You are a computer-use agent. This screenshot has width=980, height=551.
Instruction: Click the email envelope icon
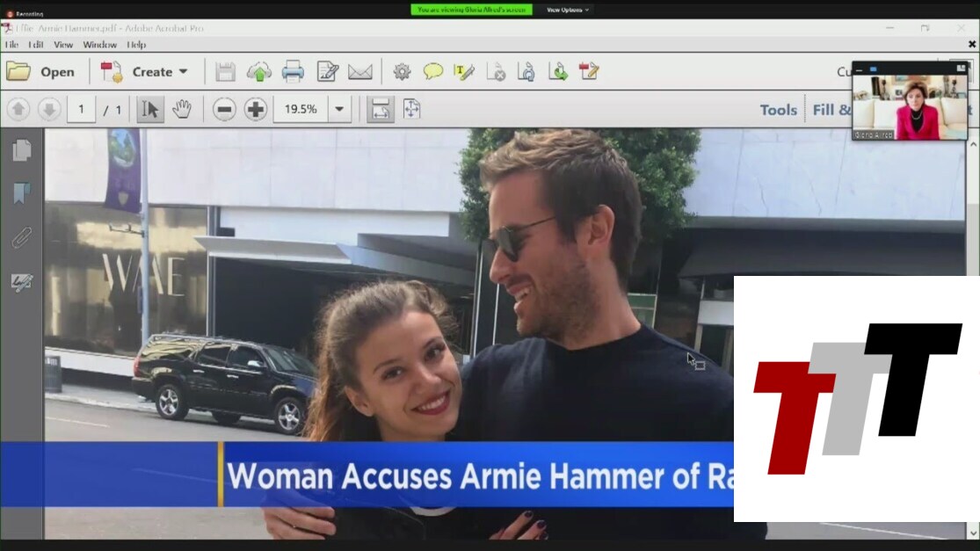pos(360,71)
